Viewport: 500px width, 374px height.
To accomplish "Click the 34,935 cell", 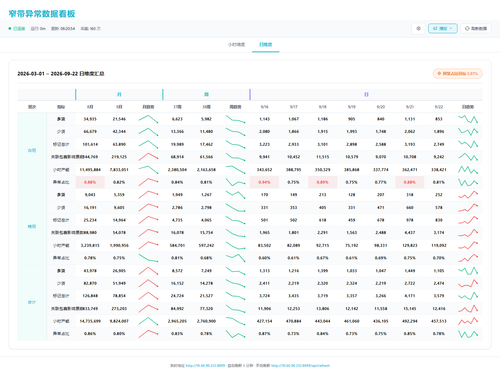I will pos(90,119).
